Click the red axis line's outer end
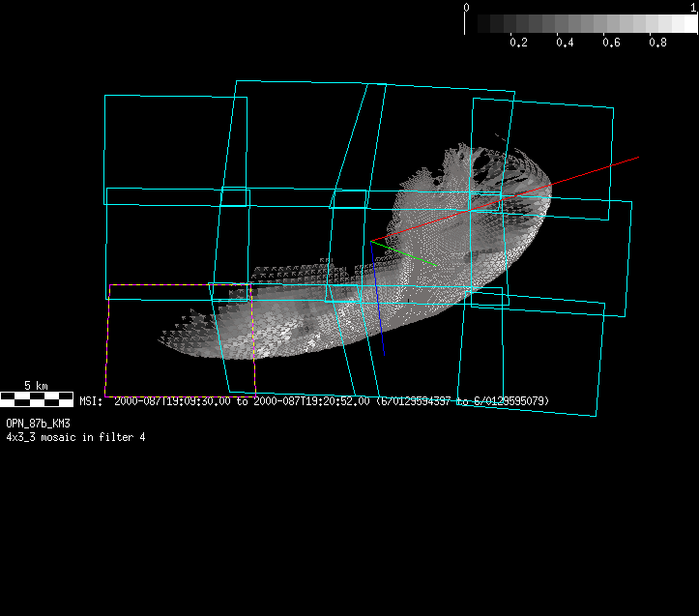 [x=636, y=157]
